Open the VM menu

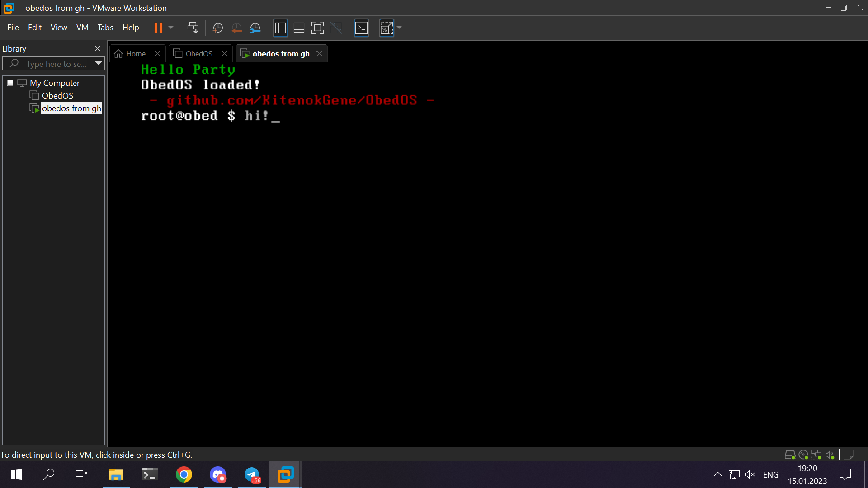[x=82, y=28]
